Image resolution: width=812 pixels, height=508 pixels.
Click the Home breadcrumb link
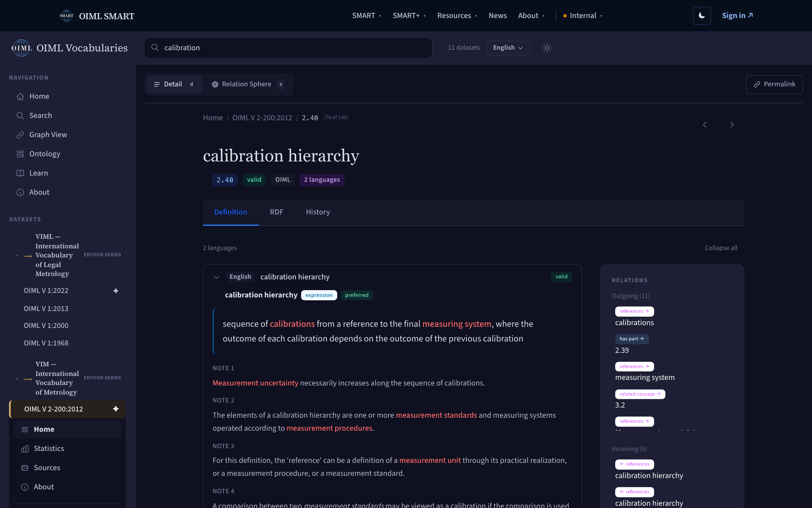coord(213,118)
